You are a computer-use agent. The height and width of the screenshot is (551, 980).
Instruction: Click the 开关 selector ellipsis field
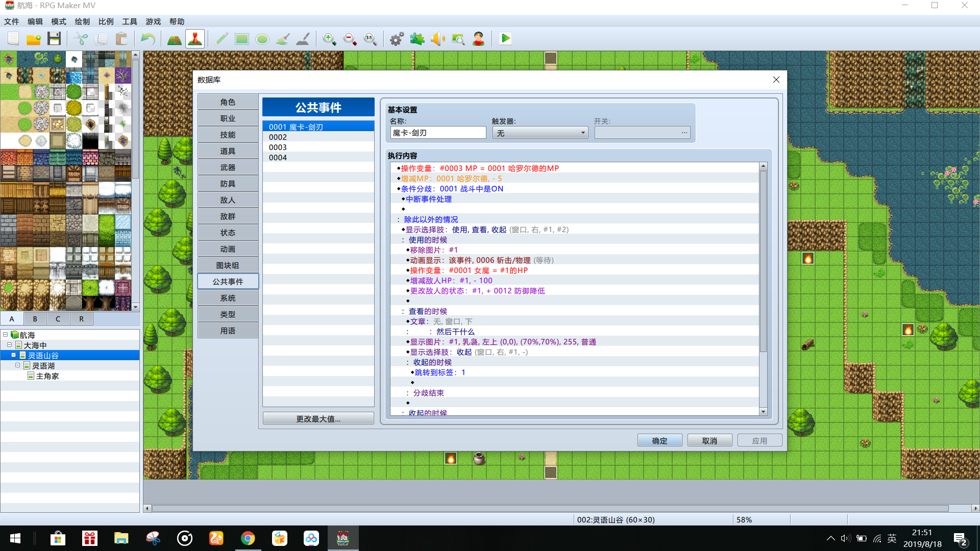coord(642,133)
